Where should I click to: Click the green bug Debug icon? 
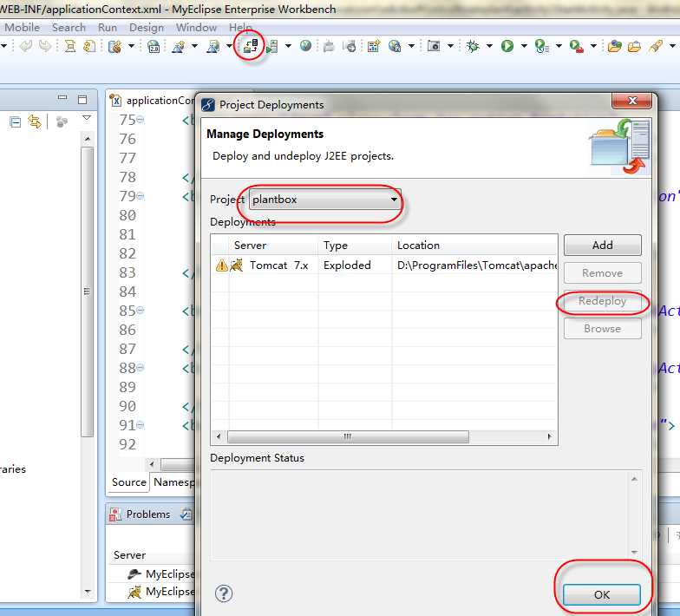click(x=473, y=45)
